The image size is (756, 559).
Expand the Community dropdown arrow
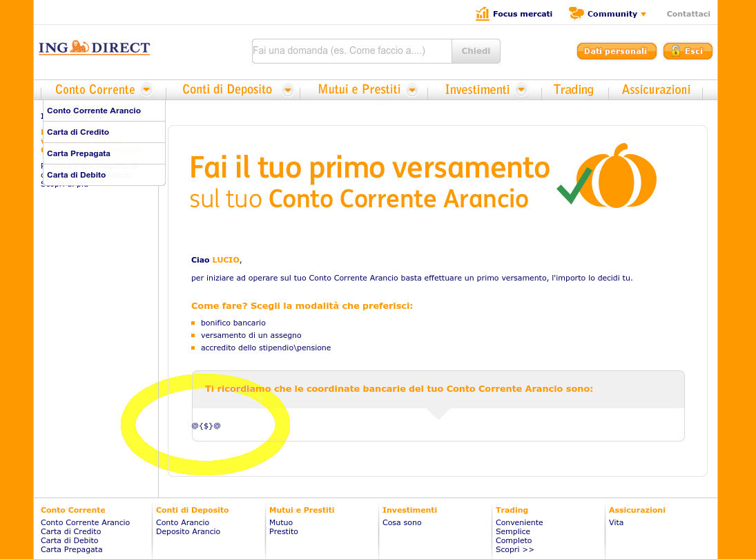[643, 15]
